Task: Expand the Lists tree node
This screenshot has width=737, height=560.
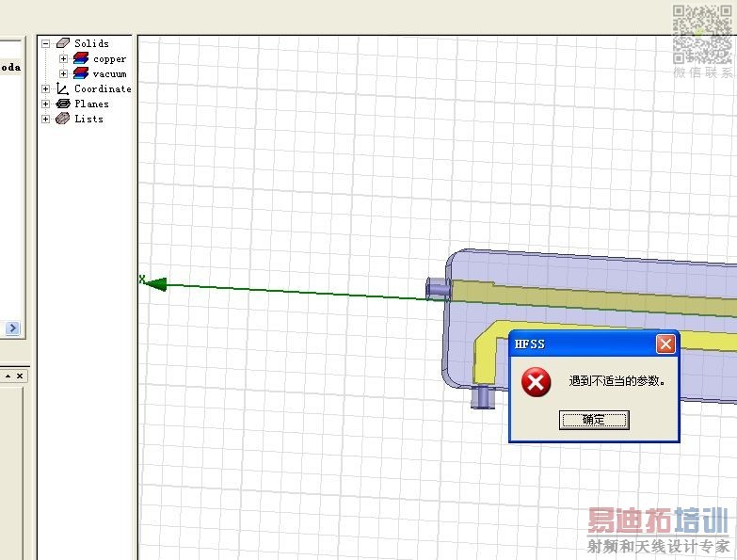Action: (x=45, y=119)
